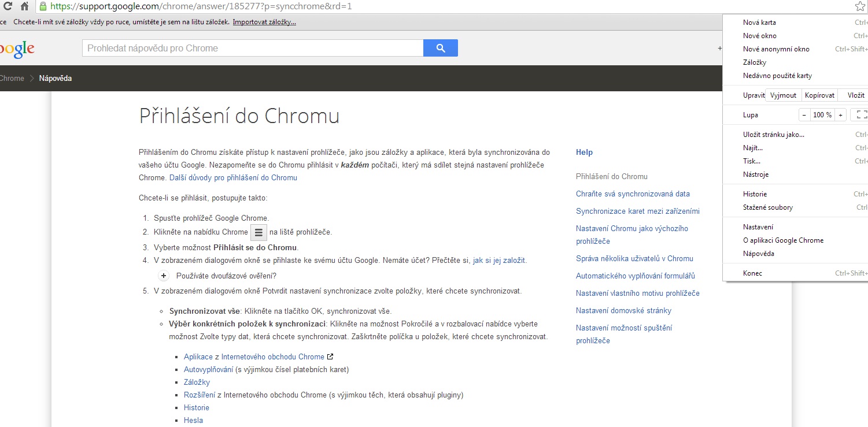
Task: Click the 'Historie' link in the article list
Action: coord(197,407)
